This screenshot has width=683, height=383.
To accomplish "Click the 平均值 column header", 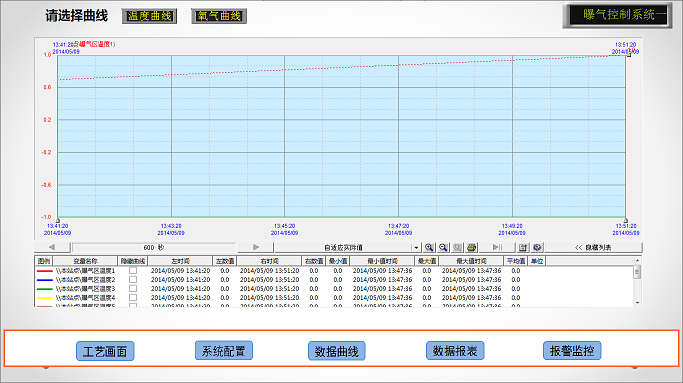I will pos(516,261).
